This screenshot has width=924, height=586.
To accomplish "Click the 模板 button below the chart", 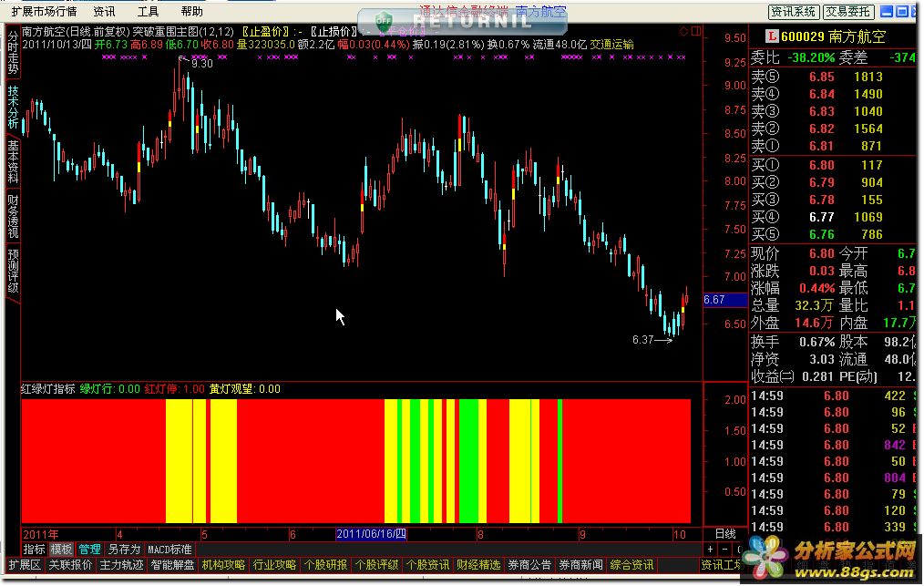I will pos(61,550).
